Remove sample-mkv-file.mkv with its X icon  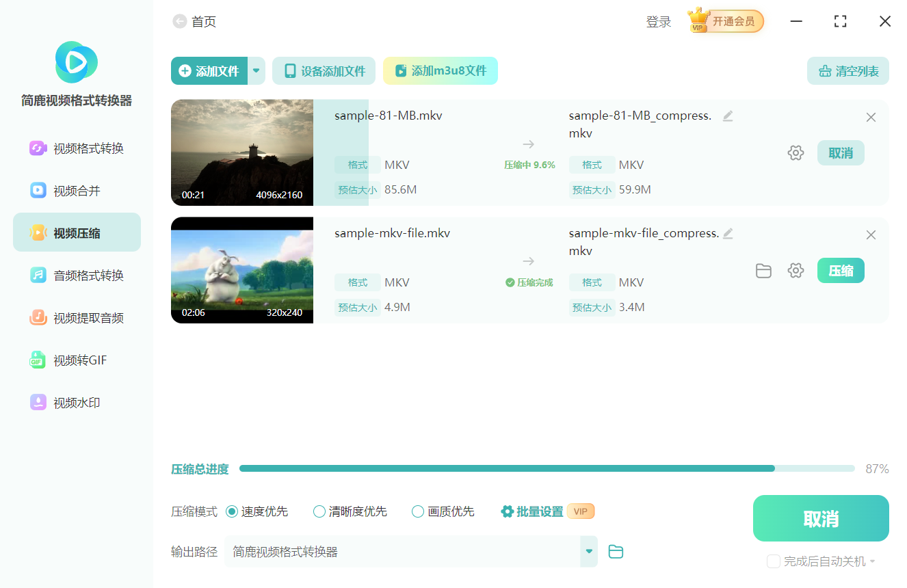point(871,235)
